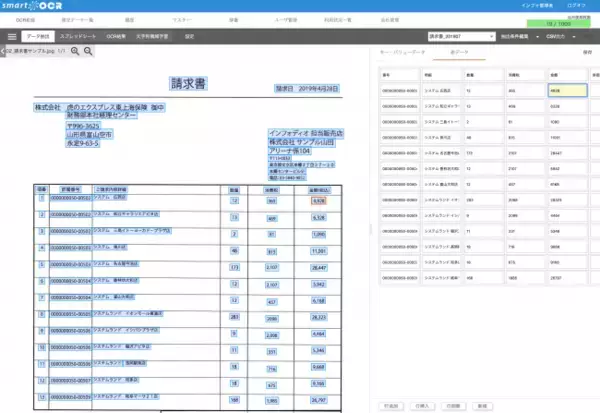
Task: Select the 文字列領域学習 tab
Action: 153,34
